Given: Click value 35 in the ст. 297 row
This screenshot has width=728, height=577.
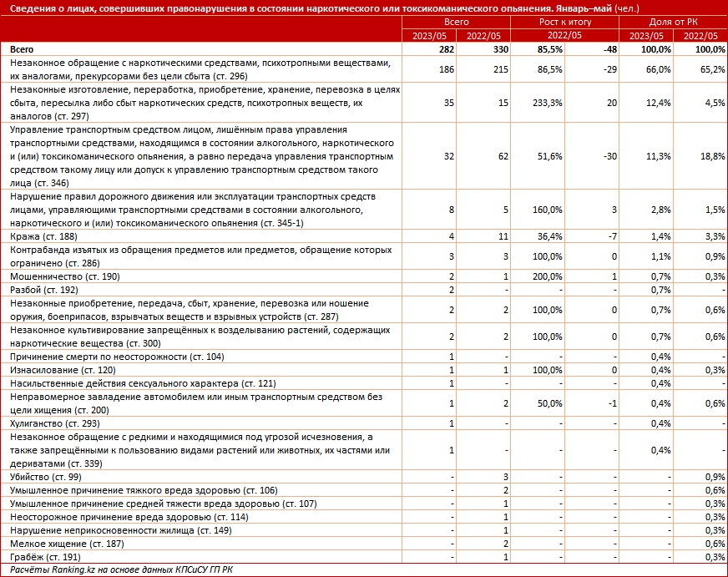Looking at the screenshot, I should (449, 103).
